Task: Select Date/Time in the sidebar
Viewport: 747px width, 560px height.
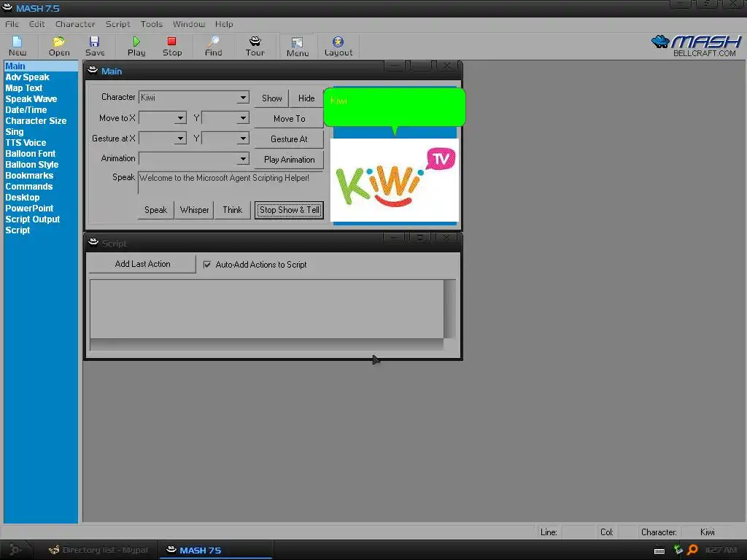Action: 26,110
